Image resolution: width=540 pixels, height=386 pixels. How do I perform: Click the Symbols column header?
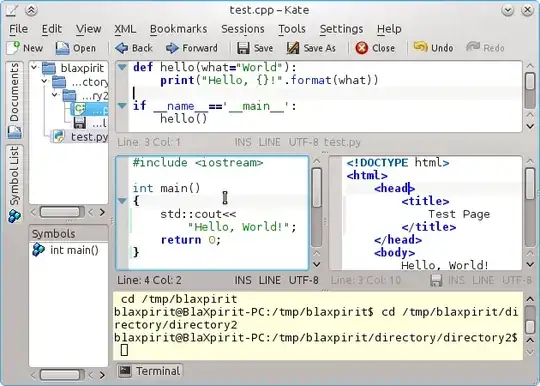69,234
